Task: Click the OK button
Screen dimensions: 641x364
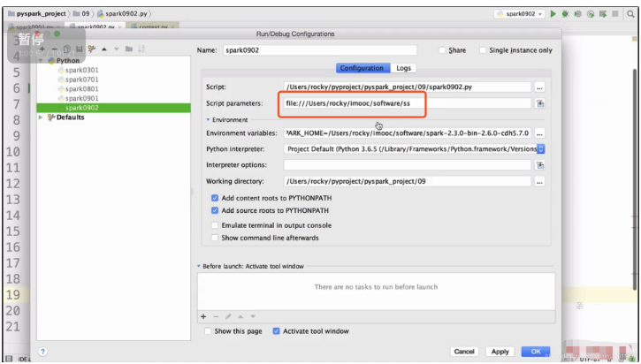Action: click(536, 351)
